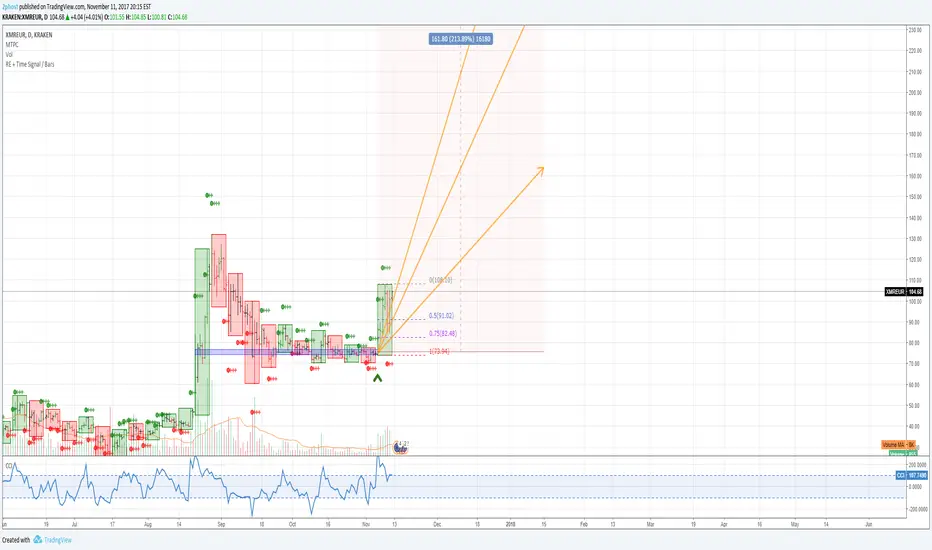Click the TradingView logo icon at bottom

click(37, 539)
